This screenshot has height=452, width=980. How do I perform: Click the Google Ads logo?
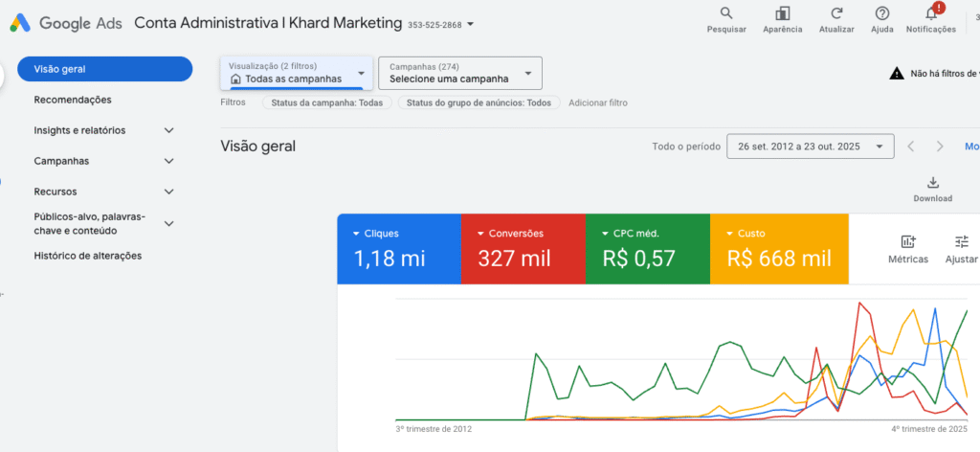pyautogui.click(x=19, y=23)
